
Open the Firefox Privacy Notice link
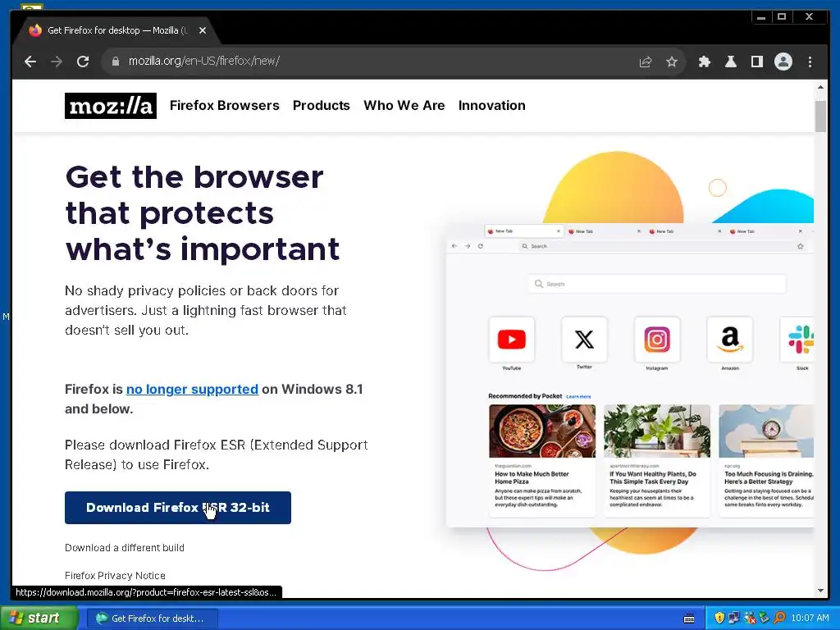click(x=115, y=575)
